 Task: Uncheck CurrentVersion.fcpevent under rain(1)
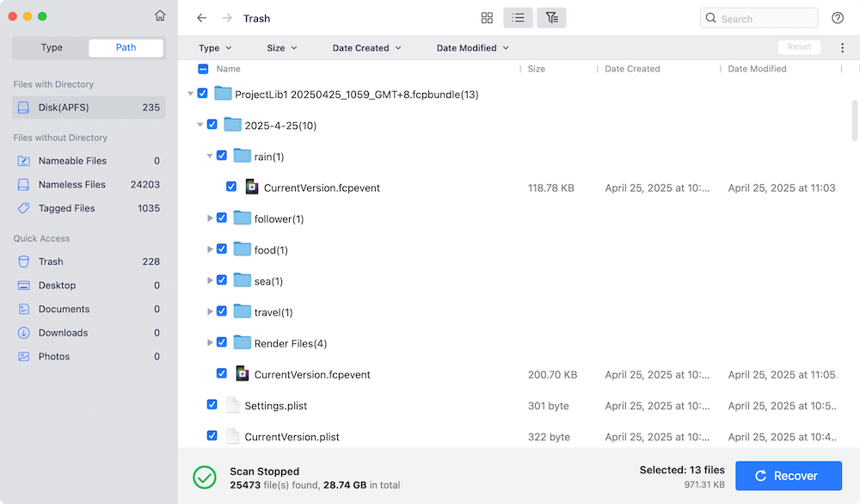pyautogui.click(x=231, y=187)
